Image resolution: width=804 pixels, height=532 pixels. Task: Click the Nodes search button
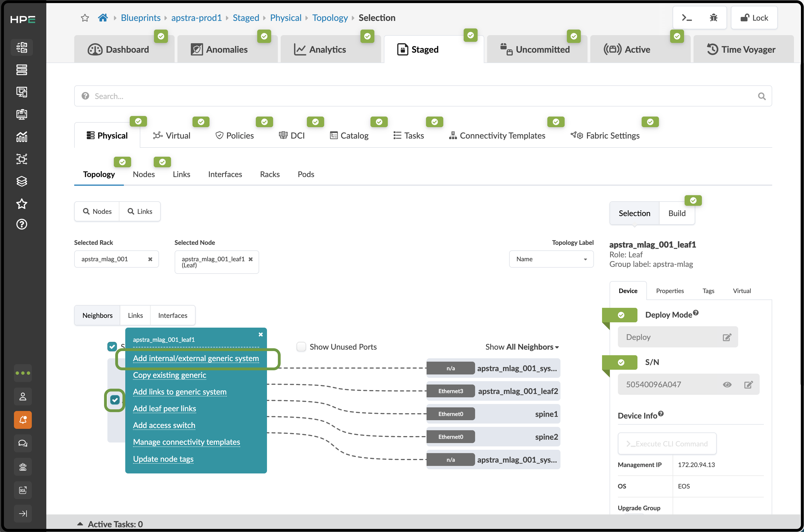[x=97, y=211]
